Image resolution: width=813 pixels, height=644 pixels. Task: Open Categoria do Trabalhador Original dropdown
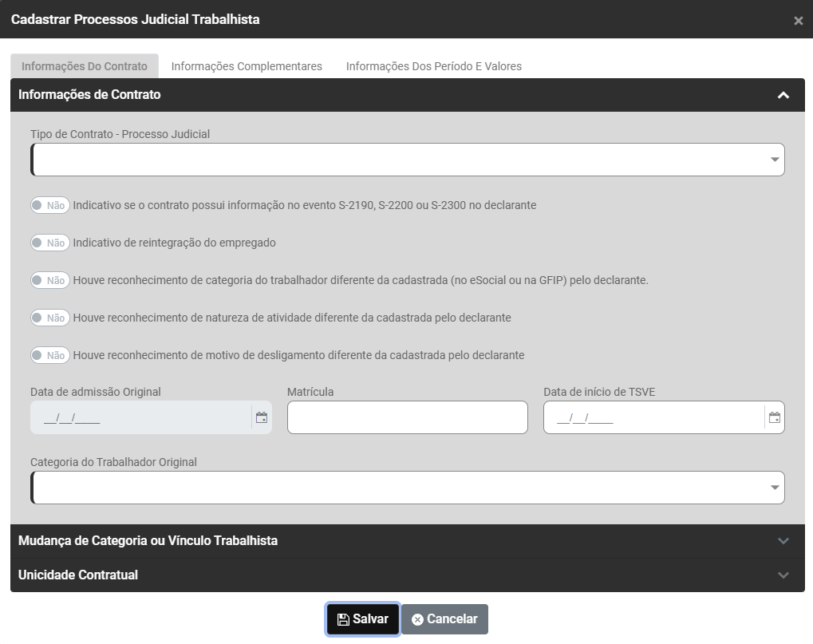tap(407, 488)
